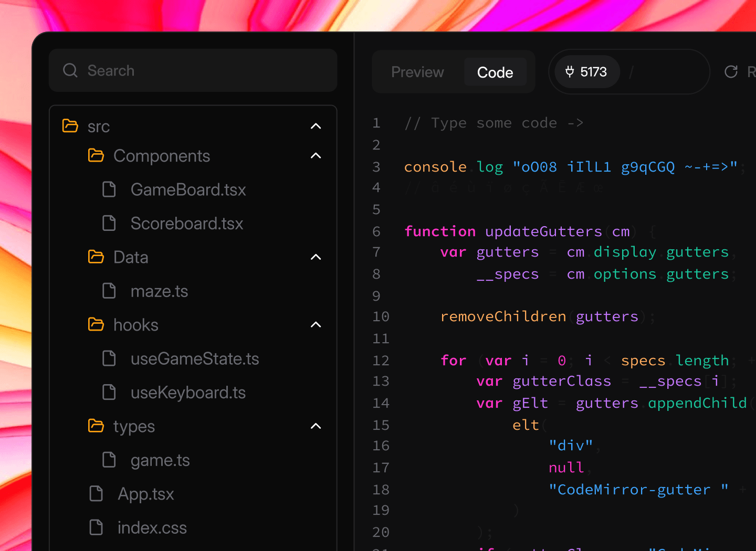Click the '"CodeMirror-gutter "' string
Viewport: 756px width, 551px height.
pos(638,490)
